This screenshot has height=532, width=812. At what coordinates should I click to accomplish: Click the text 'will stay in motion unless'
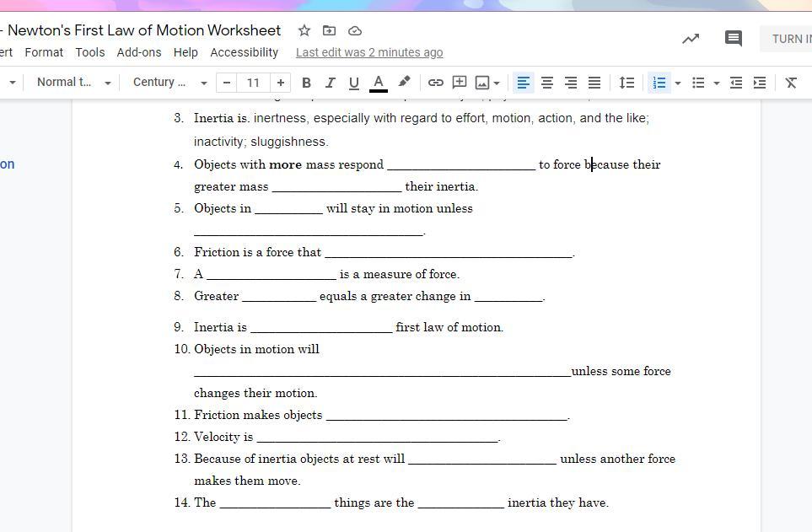tap(400, 208)
